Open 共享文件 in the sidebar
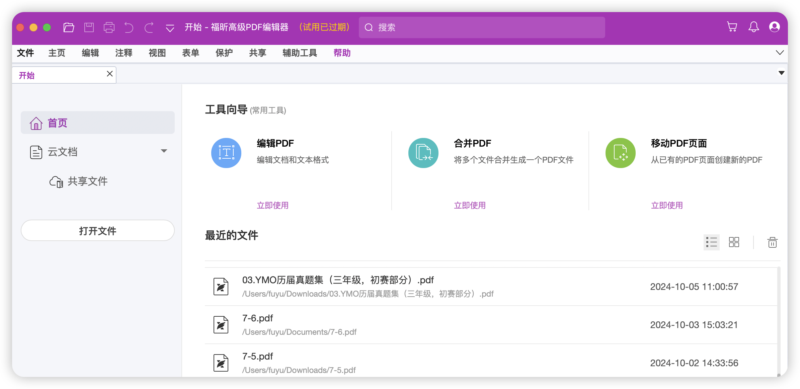The height and width of the screenshot is (389, 800). [87, 182]
